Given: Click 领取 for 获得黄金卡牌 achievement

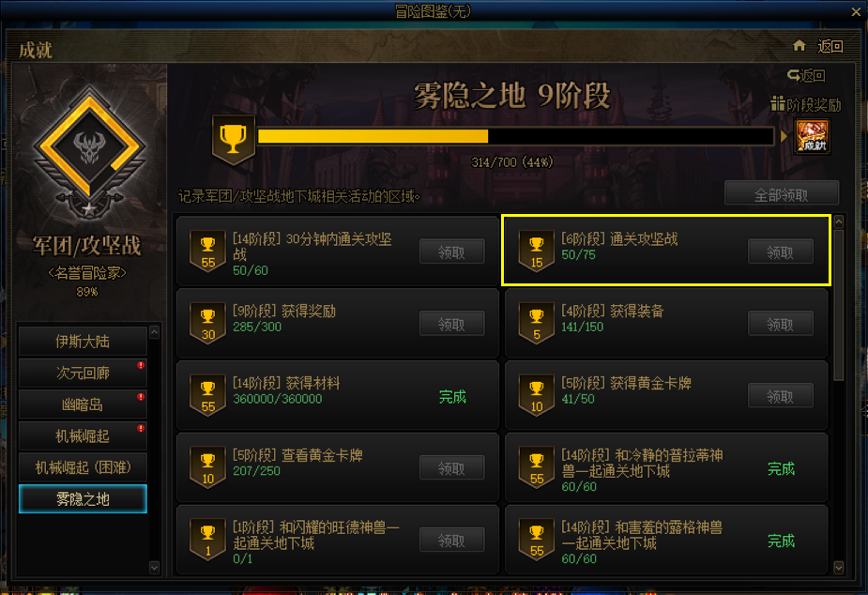Looking at the screenshot, I should (x=781, y=396).
